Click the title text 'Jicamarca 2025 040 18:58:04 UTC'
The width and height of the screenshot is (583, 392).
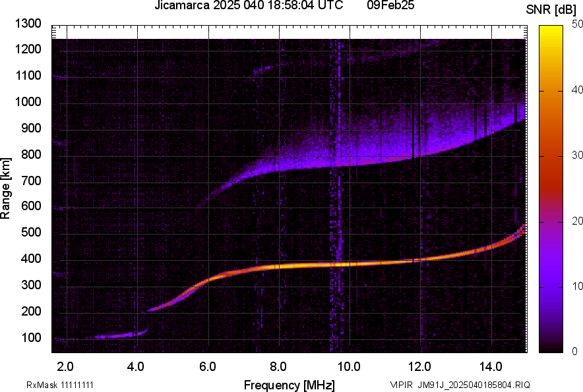[249, 5]
